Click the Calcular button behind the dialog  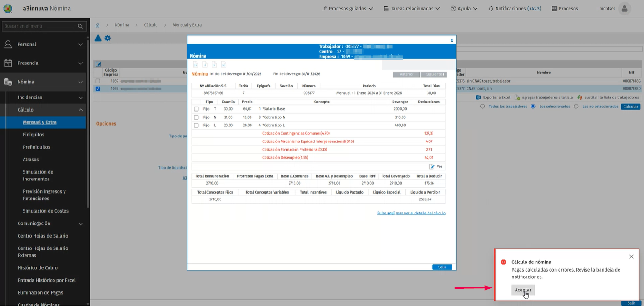(x=630, y=107)
